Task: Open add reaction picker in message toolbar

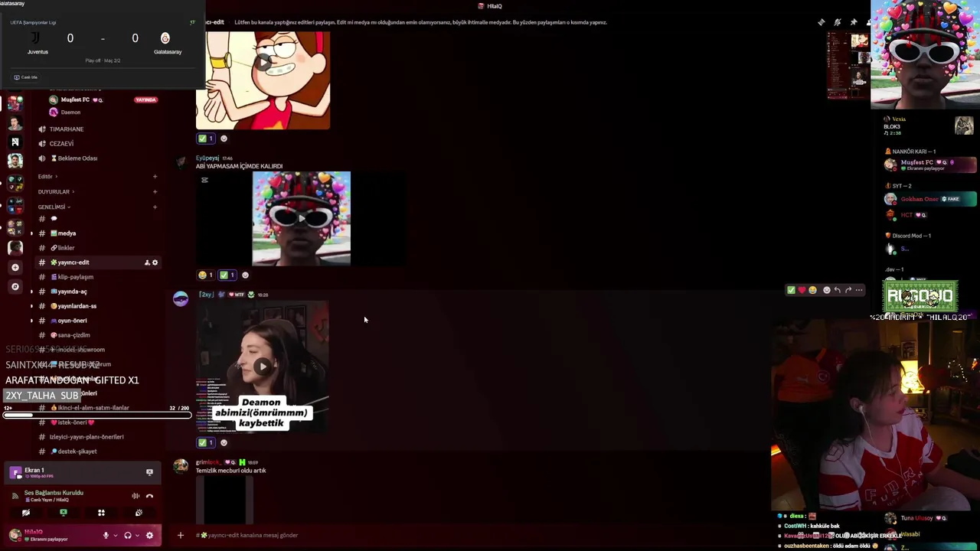Action: 826,290
